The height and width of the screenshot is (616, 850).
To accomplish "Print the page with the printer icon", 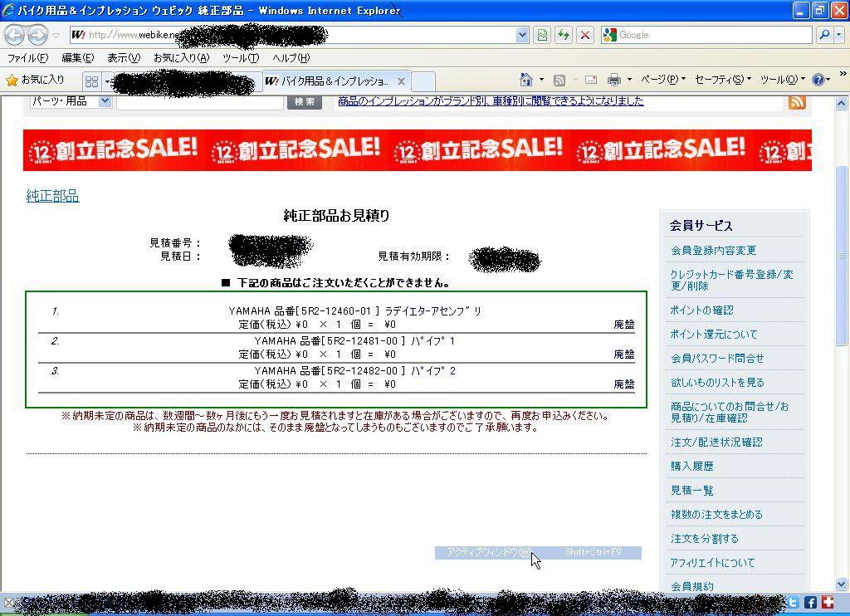I will tap(613, 81).
